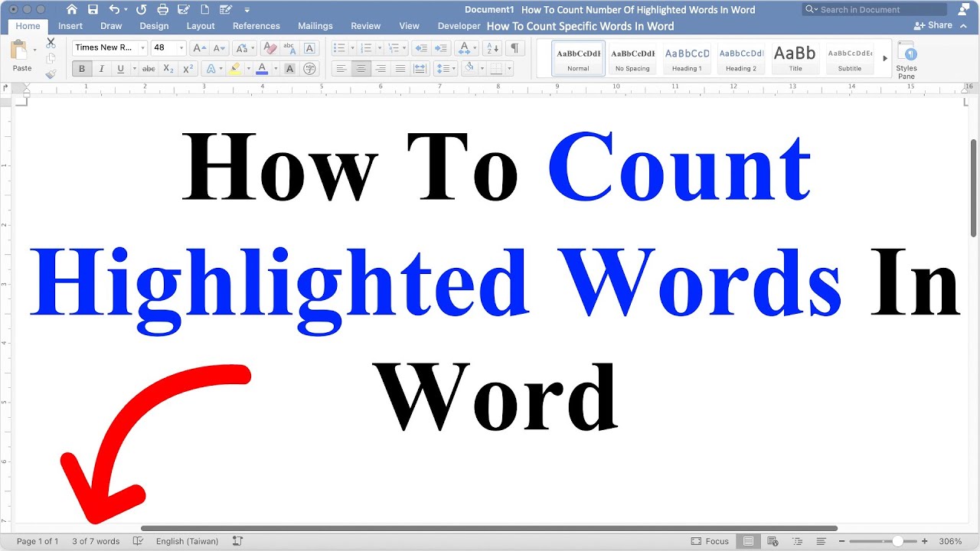980x551 pixels.
Task: Paste clipboard contents
Action: click(x=20, y=55)
